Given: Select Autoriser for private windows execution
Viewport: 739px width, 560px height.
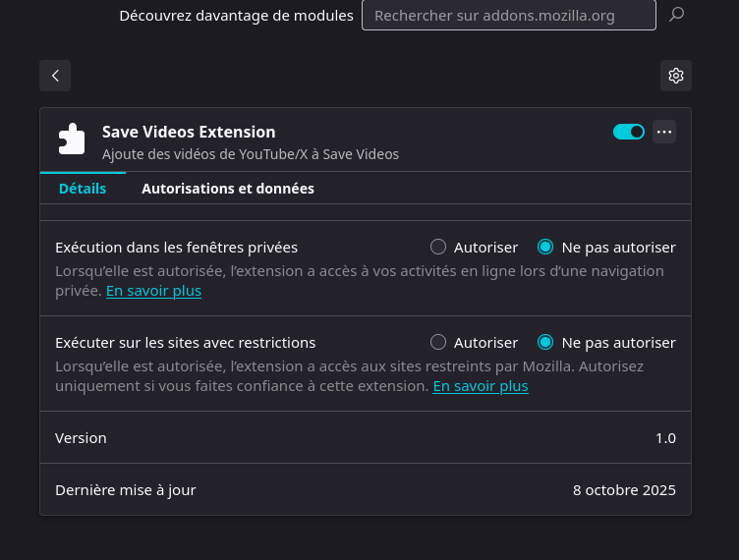Looking at the screenshot, I should tap(438, 248).
